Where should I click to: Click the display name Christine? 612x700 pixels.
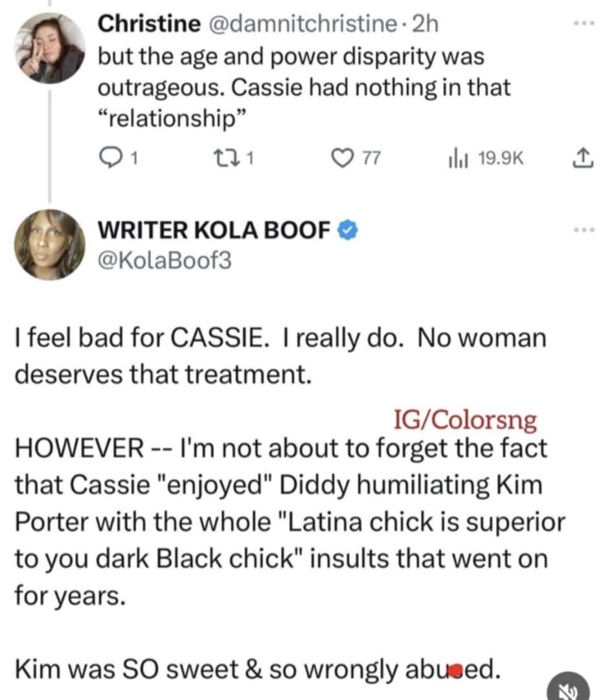click(x=148, y=24)
